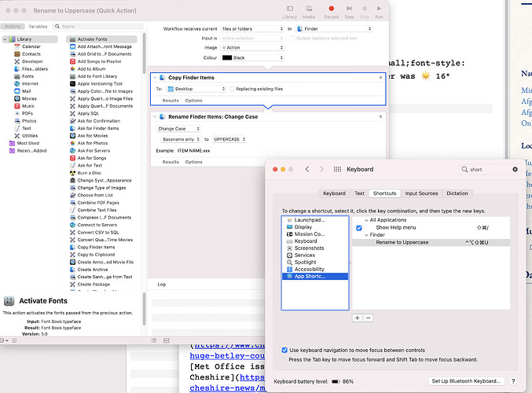The width and height of the screenshot is (532, 393).
Task: Open the Media toolbar button
Action: tap(308, 12)
